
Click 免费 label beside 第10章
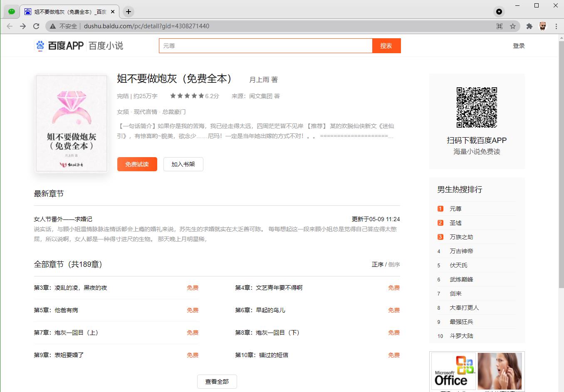click(x=394, y=355)
